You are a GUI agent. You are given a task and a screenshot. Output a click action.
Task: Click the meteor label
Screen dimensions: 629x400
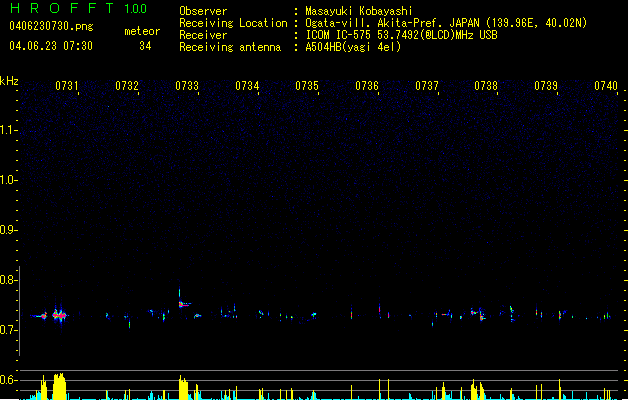click(142, 31)
